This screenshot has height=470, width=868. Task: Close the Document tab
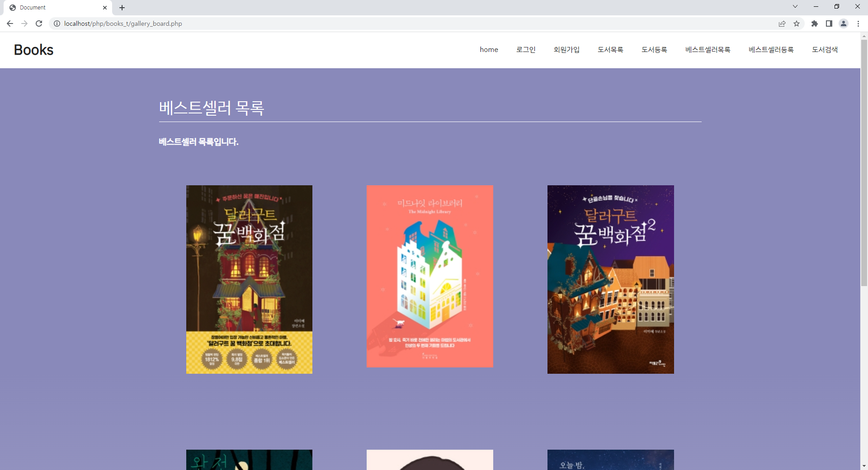(105, 8)
